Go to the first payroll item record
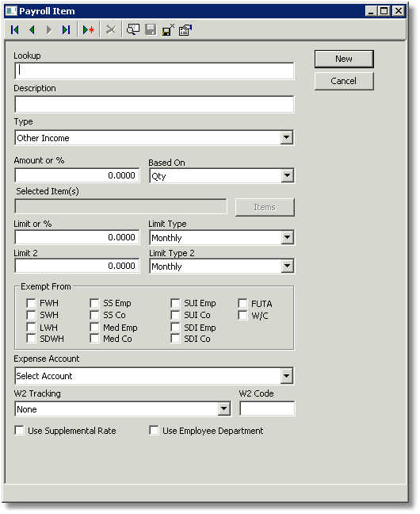Image resolution: width=420 pixels, height=514 pixels. 15,30
